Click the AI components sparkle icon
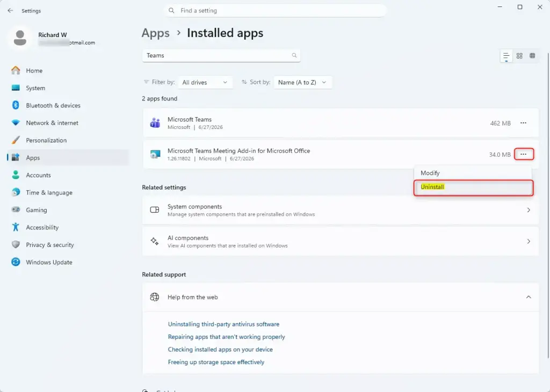 click(154, 241)
